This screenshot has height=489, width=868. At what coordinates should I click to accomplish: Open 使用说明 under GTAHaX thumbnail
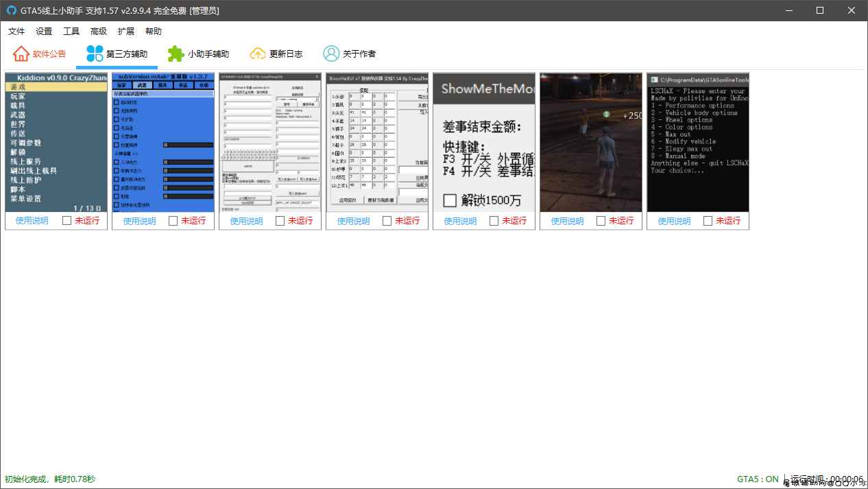[x=246, y=221]
